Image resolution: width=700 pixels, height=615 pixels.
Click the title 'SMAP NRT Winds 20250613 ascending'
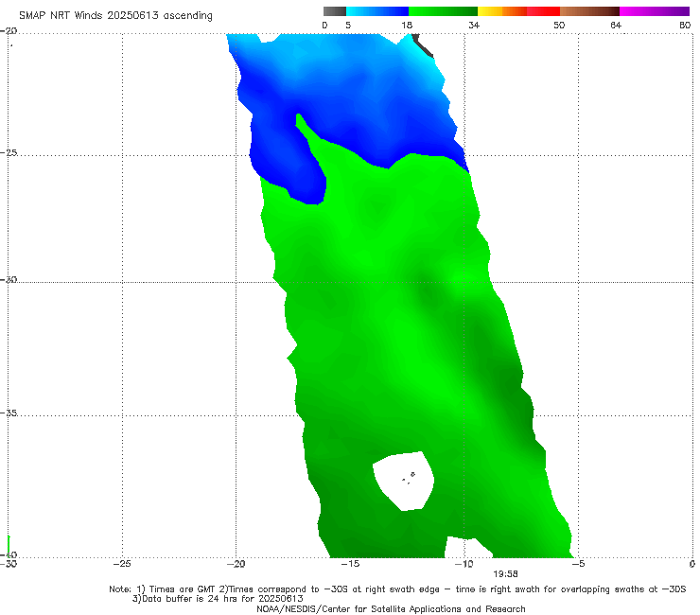point(115,15)
